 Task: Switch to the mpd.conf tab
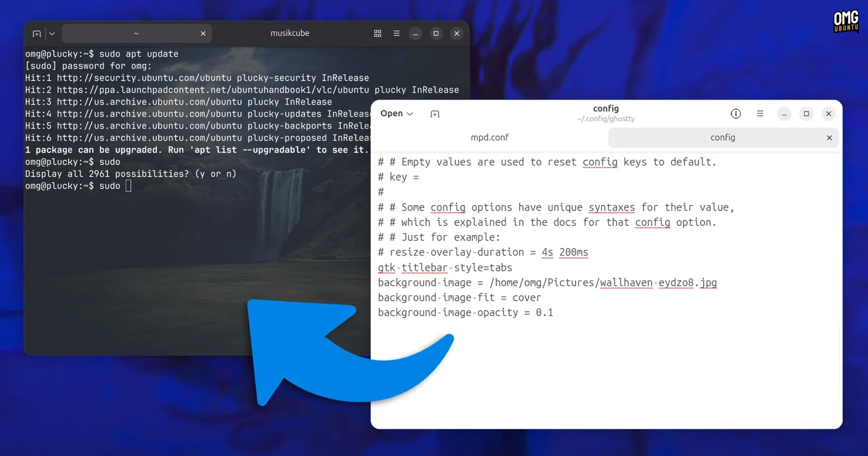point(490,138)
